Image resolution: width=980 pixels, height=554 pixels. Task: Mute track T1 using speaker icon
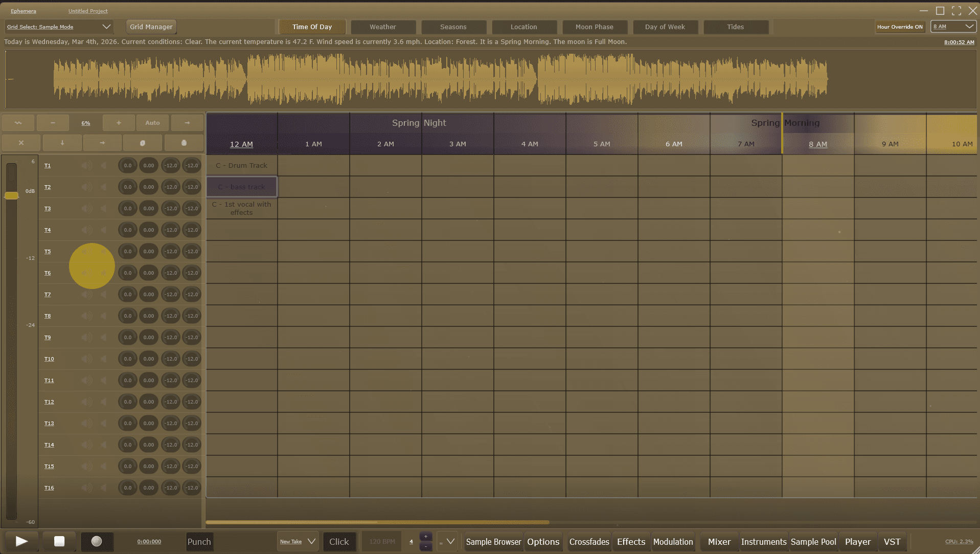[x=87, y=166]
